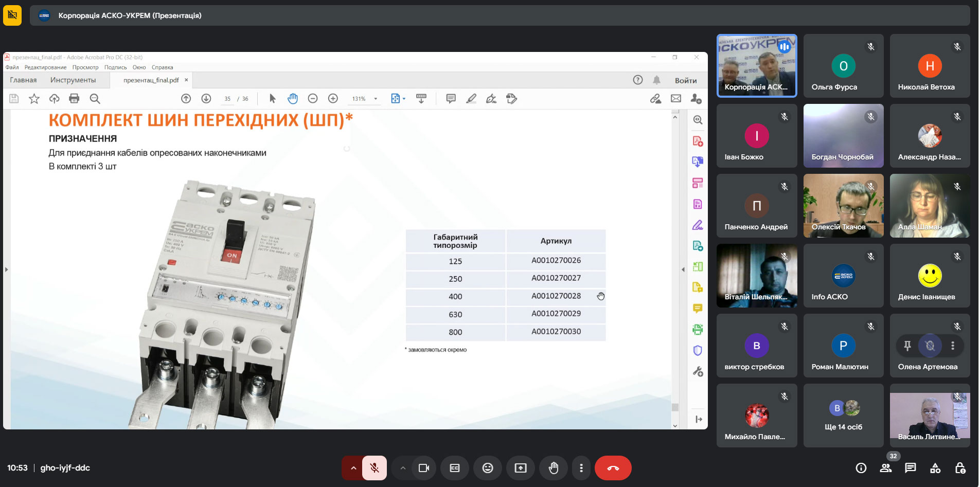Leave the call with red hang-up button
Image resolution: width=980 pixels, height=487 pixels.
(613, 468)
